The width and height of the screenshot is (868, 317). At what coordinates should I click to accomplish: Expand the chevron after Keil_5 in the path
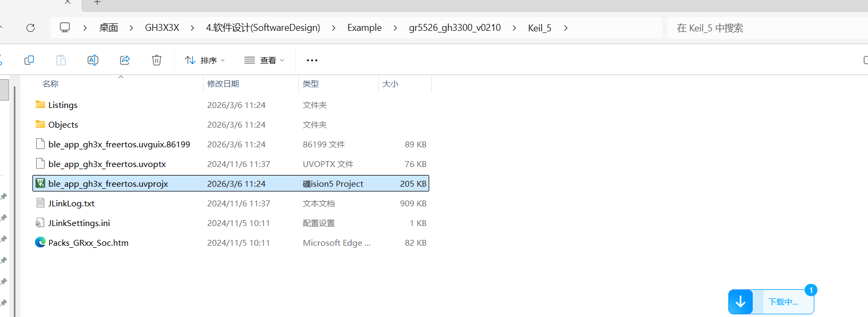[x=566, y=28]
